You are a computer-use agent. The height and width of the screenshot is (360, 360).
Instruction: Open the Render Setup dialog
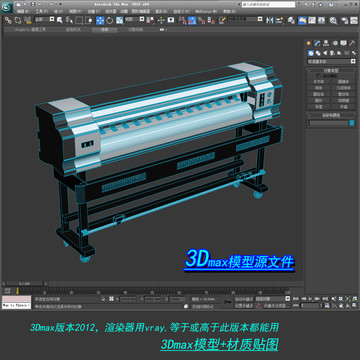pyautogui.click(x=345, y=20)
